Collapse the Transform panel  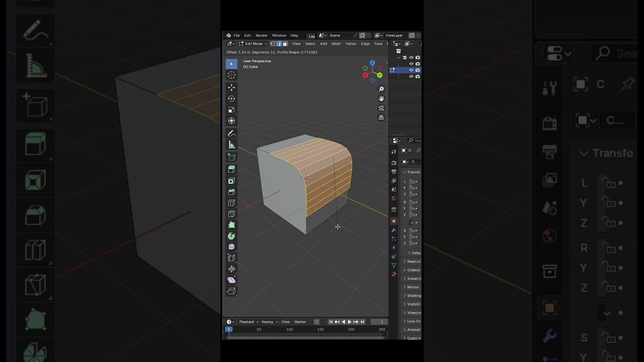pos(412,172)
